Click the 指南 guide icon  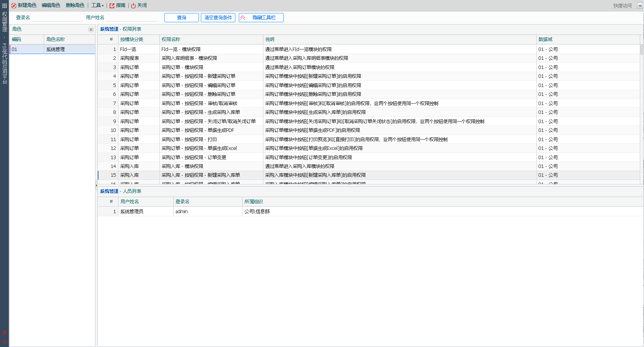(x=112, y=5)
